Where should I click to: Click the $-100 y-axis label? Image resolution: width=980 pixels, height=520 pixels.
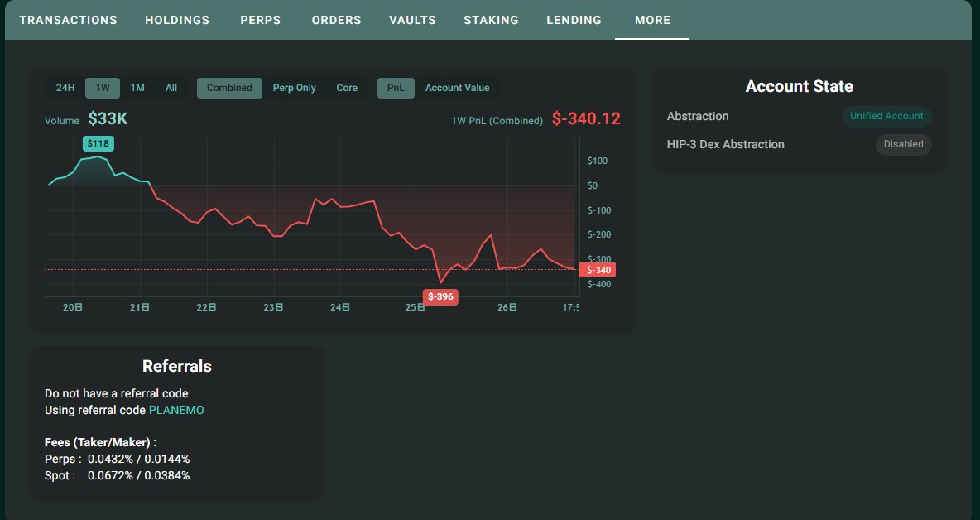tap(599, 210)
